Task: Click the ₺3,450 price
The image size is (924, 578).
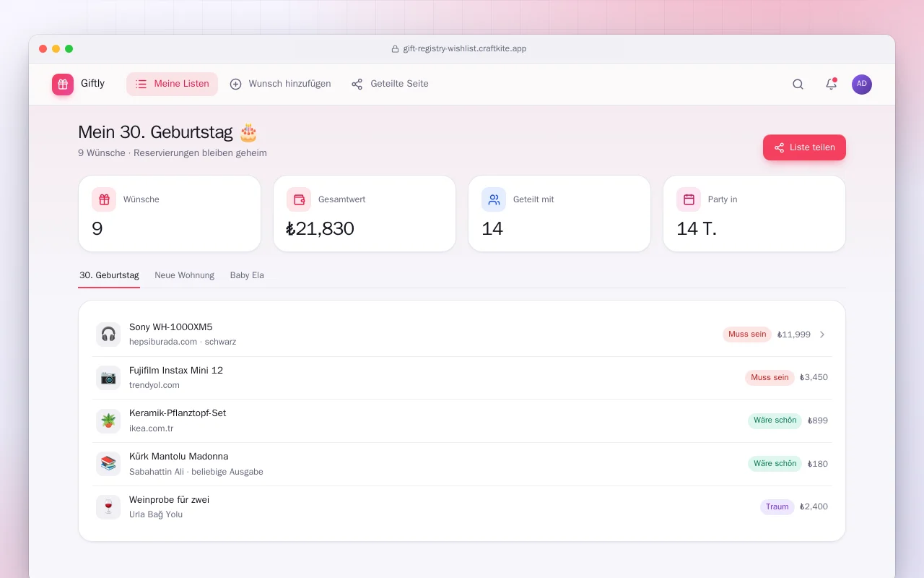Action: pyautogui.click(x=814, y=378)
